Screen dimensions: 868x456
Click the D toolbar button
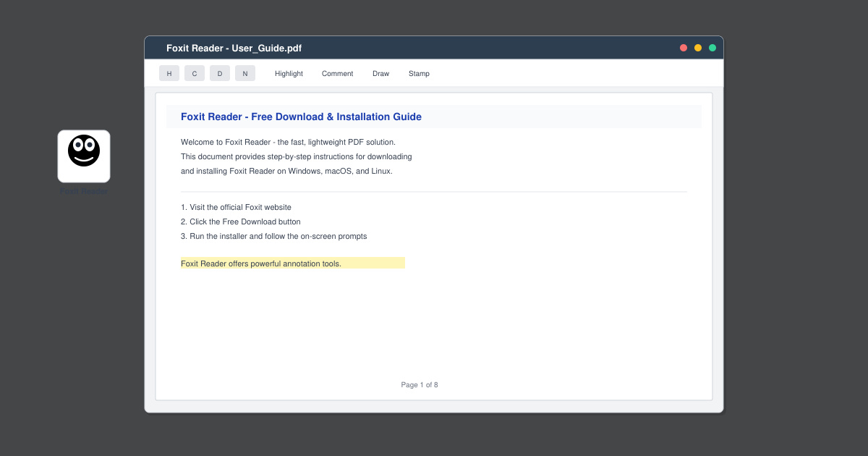220,73
